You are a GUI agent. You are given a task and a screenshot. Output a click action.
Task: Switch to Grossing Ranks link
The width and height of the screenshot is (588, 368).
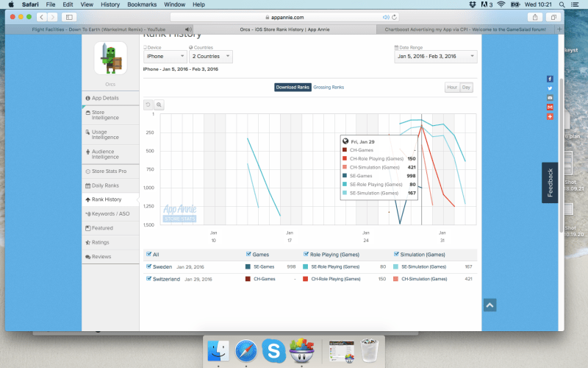click(329, 87)
